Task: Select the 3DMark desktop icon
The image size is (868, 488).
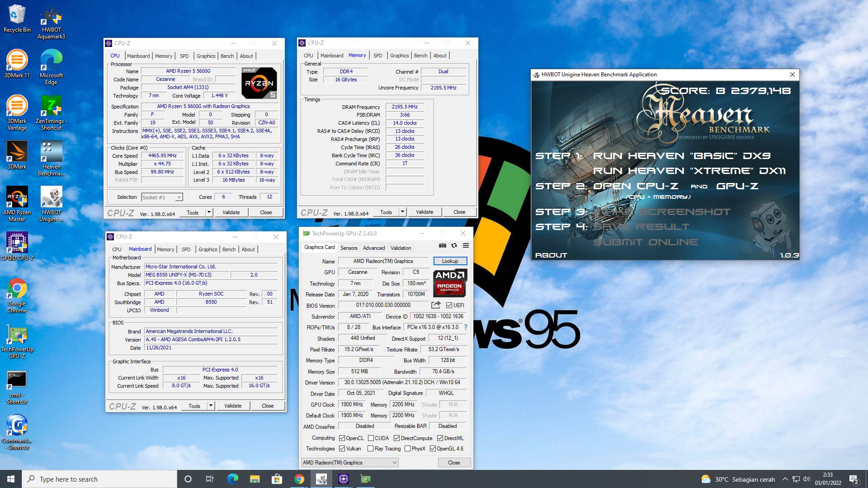Action: click(17, 155)
